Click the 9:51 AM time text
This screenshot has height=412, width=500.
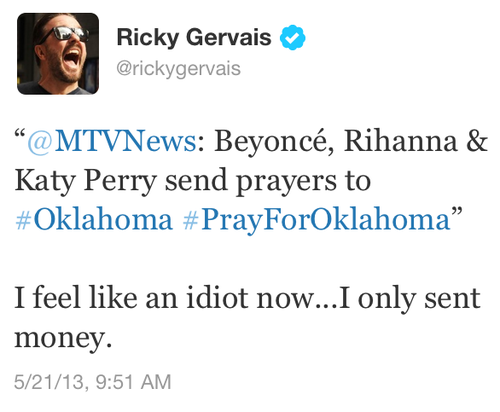coord(133,382)
